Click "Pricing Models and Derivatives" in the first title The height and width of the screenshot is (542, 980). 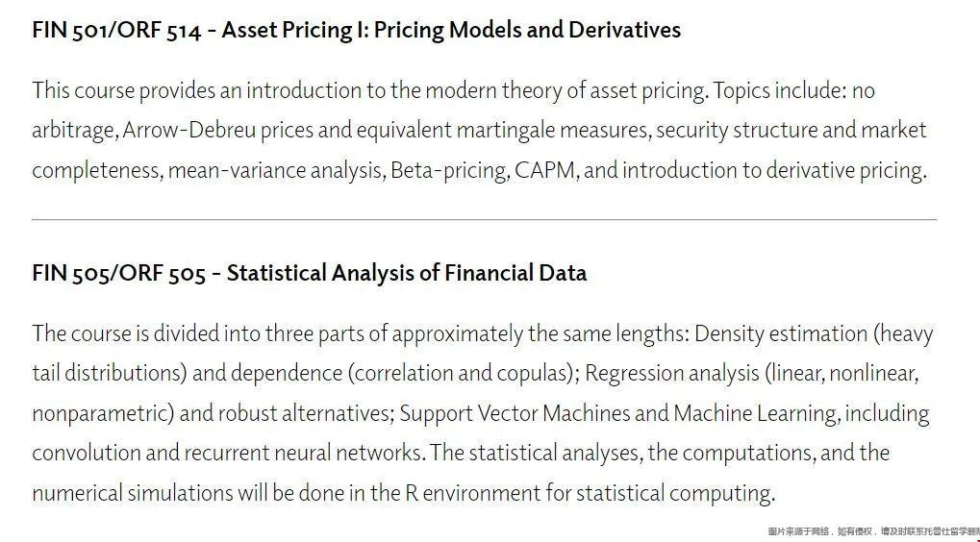click(x=527, y=30)
